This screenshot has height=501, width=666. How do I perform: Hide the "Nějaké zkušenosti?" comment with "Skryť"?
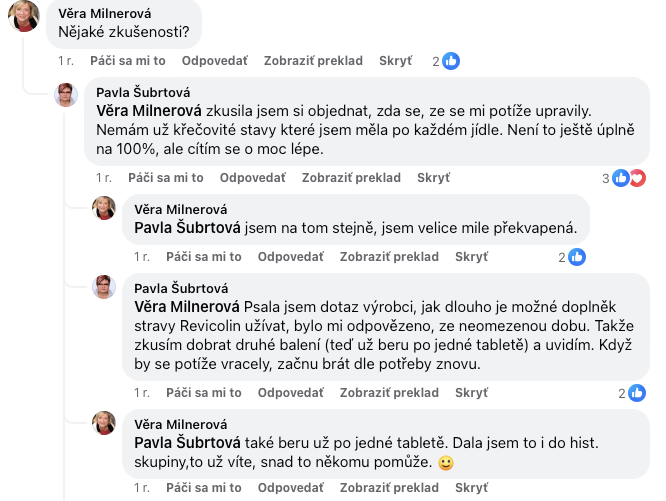[x=395, y=61]
